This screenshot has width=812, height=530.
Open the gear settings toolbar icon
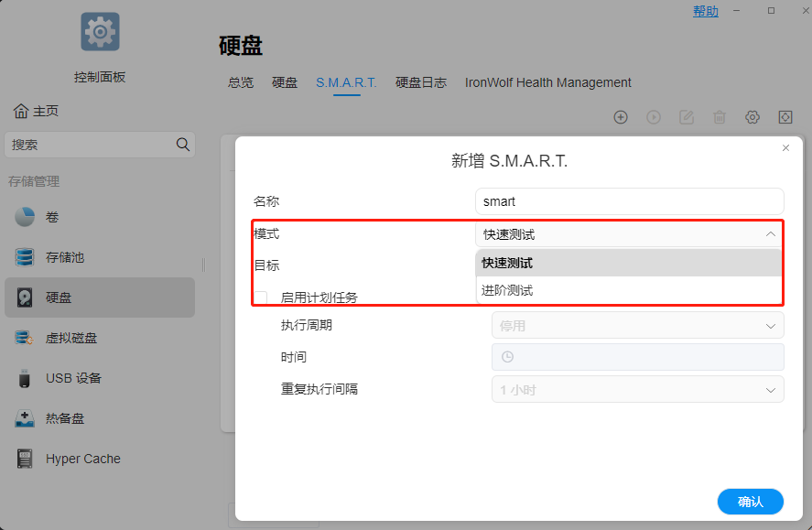click(752, 117)
